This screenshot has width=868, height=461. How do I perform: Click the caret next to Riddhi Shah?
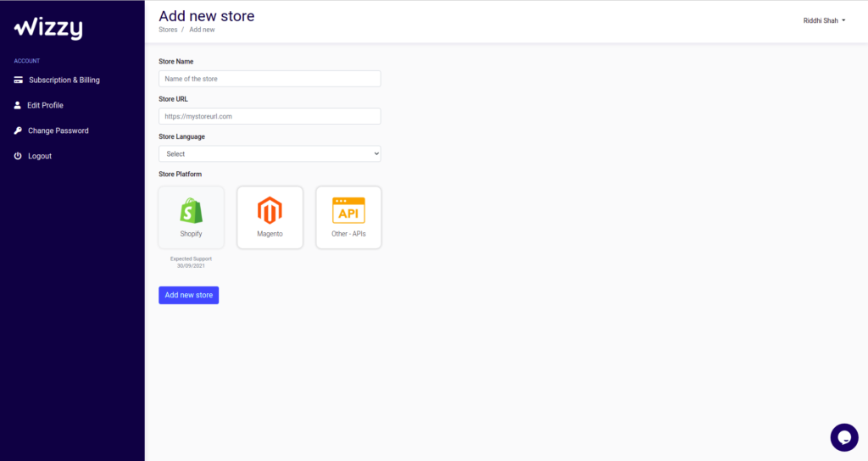pyautogui.click(x=843, y=20)
